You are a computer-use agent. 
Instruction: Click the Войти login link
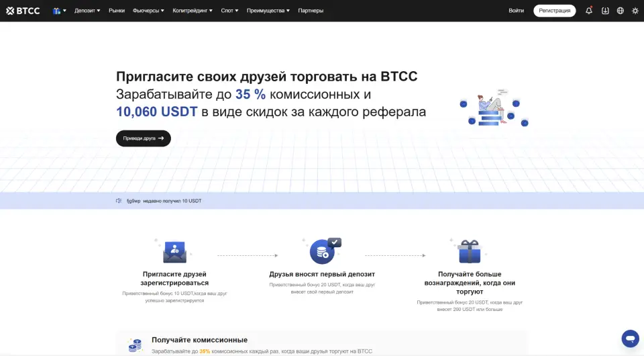[x=517, y=11]
